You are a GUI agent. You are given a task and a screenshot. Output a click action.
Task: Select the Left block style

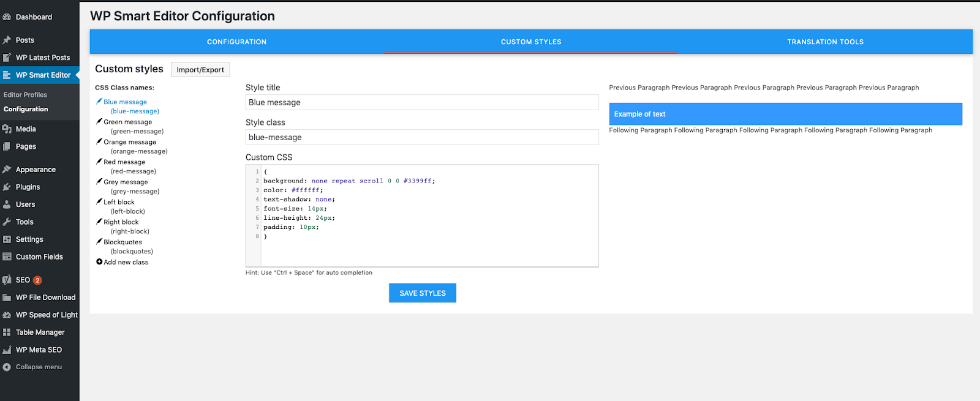tap(119, 202)
